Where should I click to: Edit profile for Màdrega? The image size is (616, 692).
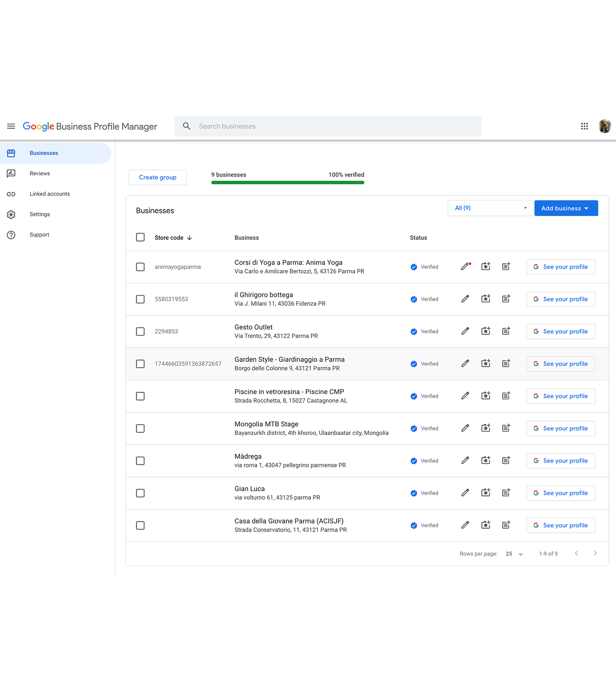[x=465, y=460]
